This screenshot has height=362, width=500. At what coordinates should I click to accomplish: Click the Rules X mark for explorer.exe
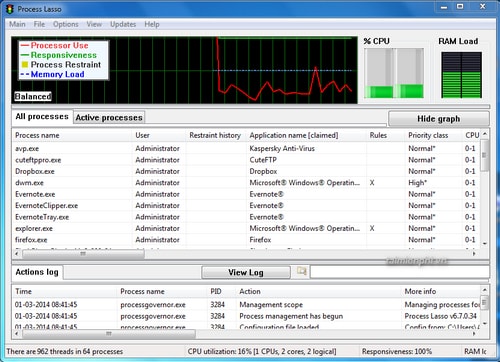point(372,228)
